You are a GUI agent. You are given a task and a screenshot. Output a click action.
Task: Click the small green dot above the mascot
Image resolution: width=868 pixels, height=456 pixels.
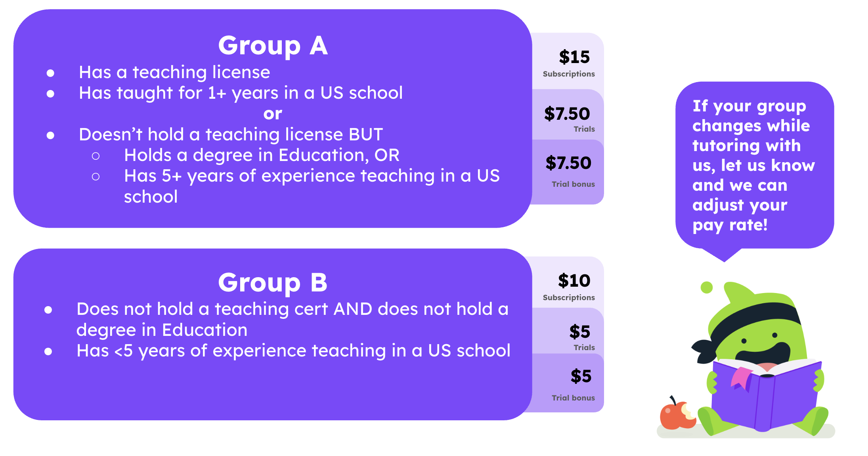coord(707,287)
